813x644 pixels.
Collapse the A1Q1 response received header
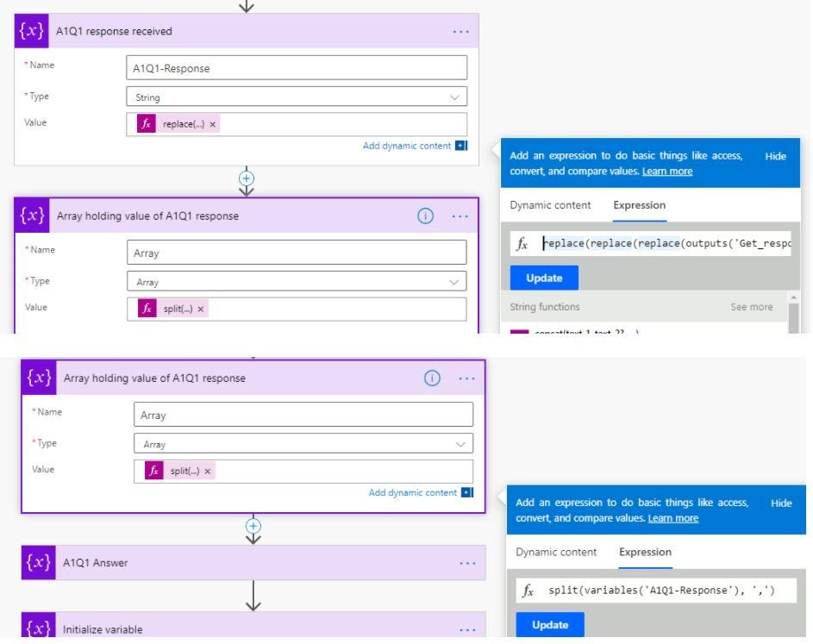247,31
